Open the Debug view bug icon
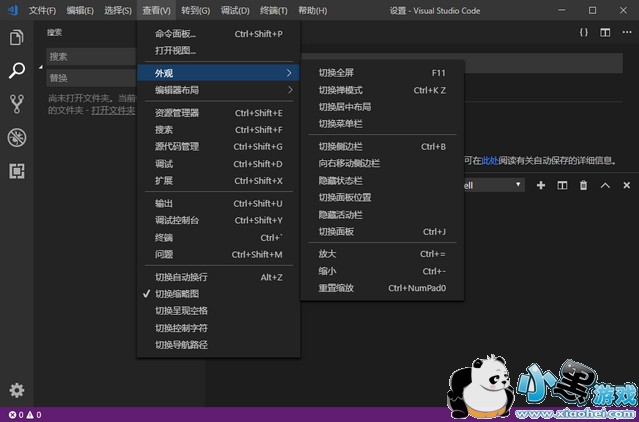Screen dimensions: 639x422 pyautogui.click(x=16, y=137)
